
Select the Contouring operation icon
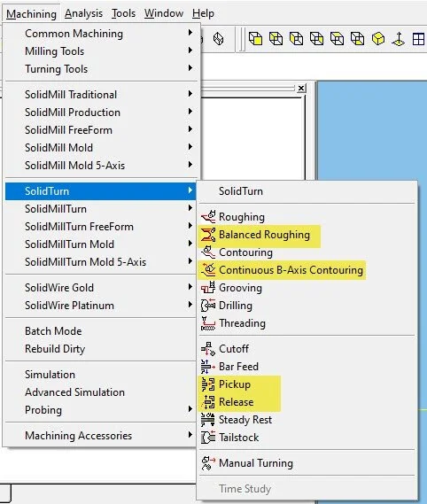(208, 252)
